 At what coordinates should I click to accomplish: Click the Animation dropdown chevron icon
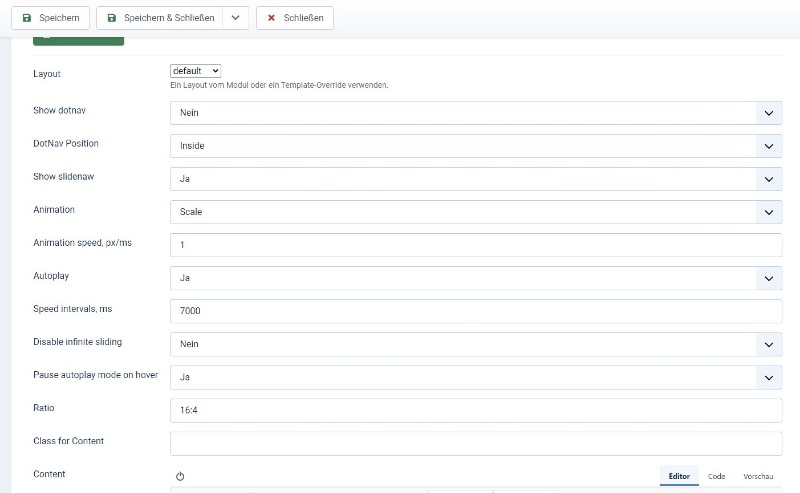pos(768,213)
